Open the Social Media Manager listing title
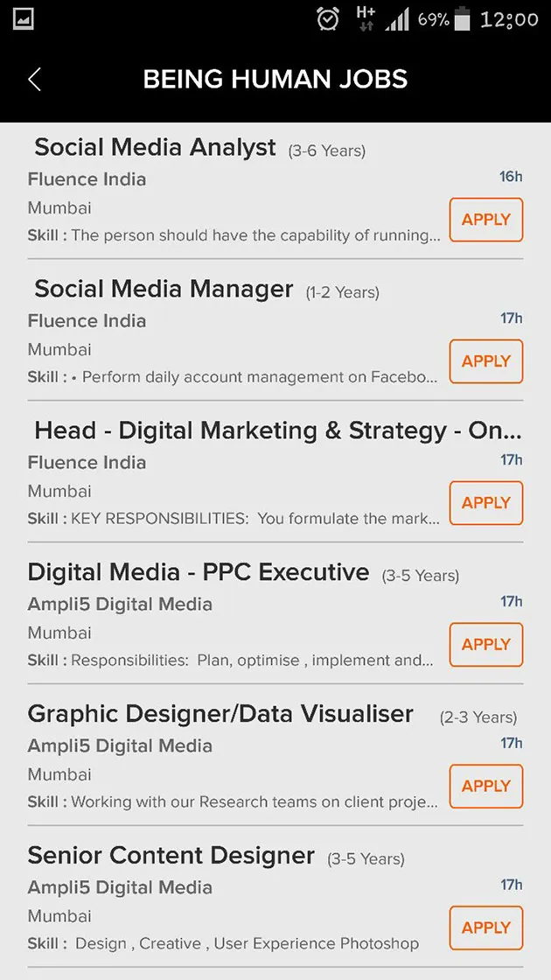This screenshot has height=980, width=551. click(x=164, y=290)
